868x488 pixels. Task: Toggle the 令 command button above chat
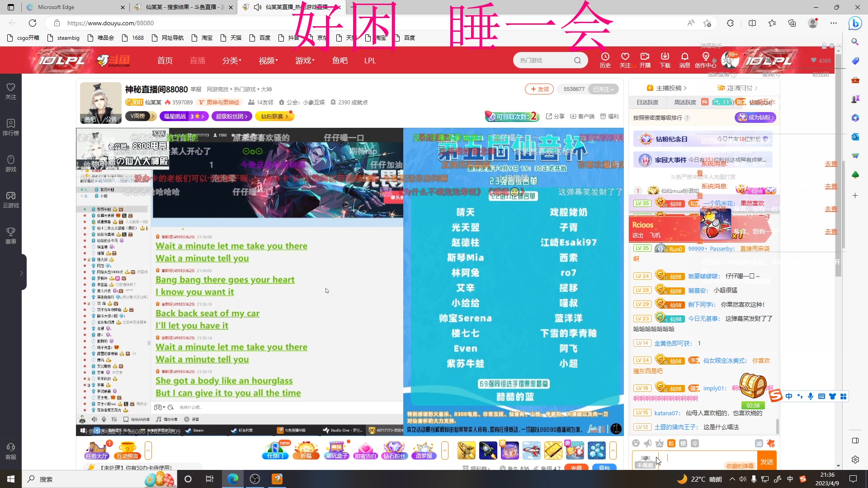[x=695, y=443]
